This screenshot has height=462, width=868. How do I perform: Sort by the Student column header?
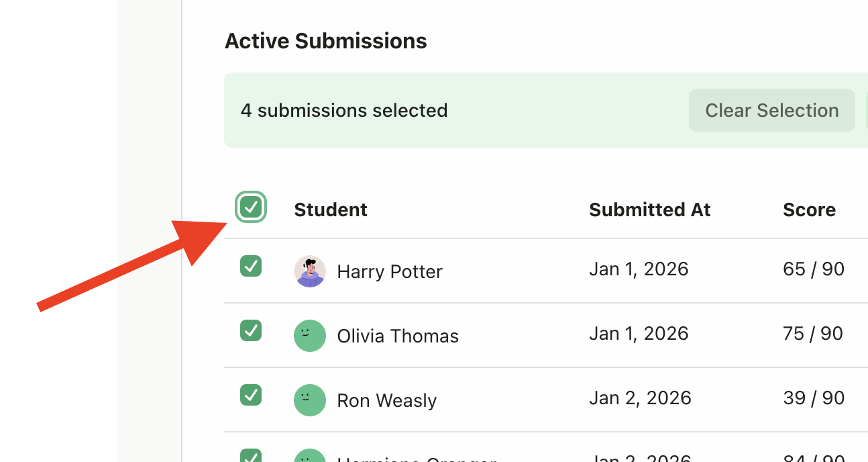pyautogui.click(x=330, y=210)
